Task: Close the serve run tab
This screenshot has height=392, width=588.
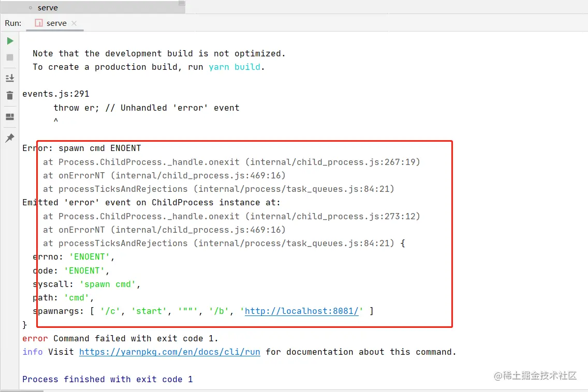Action: (x=74, y=23)
